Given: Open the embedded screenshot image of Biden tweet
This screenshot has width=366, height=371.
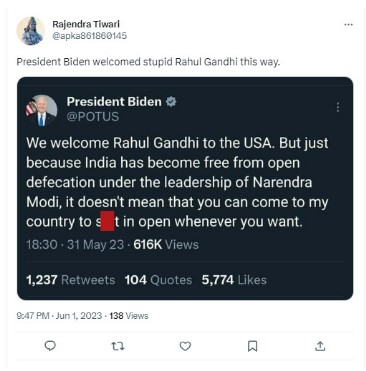Looking at the screenshot, I should click(x=185, y=188).
